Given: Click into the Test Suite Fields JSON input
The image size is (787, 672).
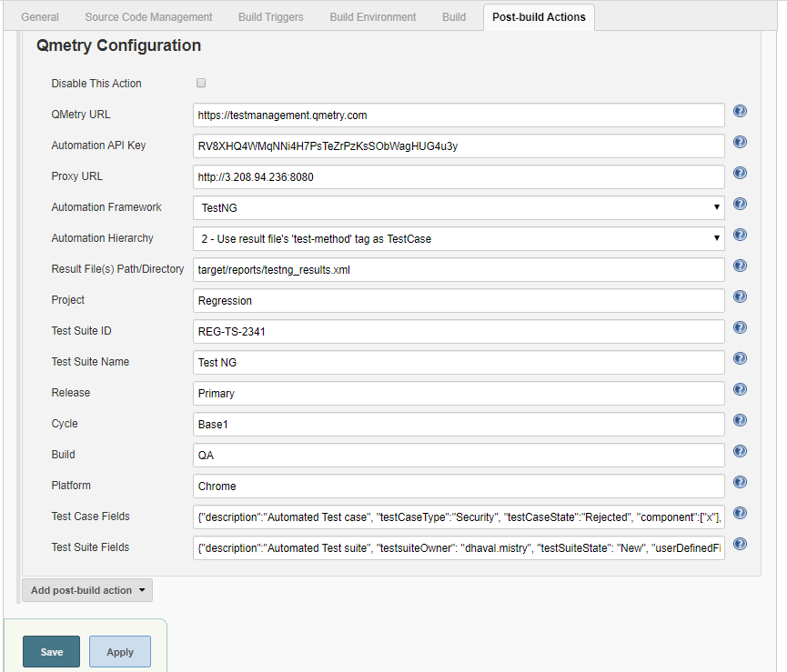Looking at the screenshot, I should pyautogui.click(x=459, y=548).
